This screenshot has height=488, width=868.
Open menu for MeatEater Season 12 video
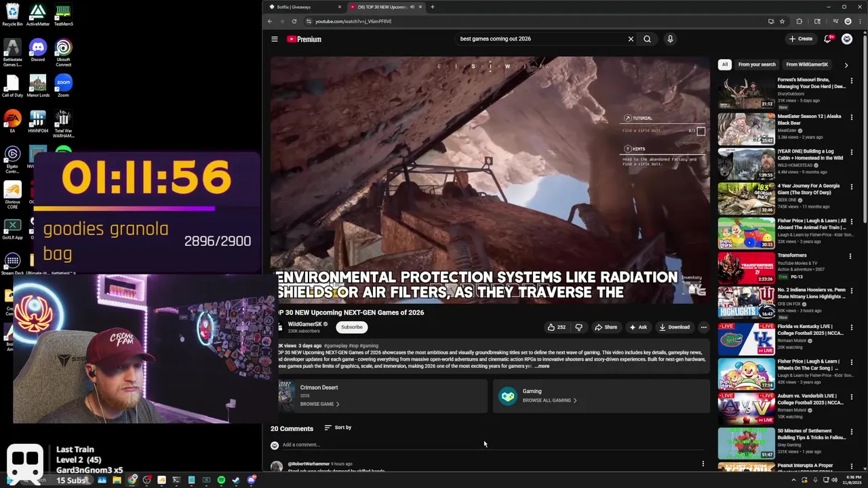click(852, 117)
